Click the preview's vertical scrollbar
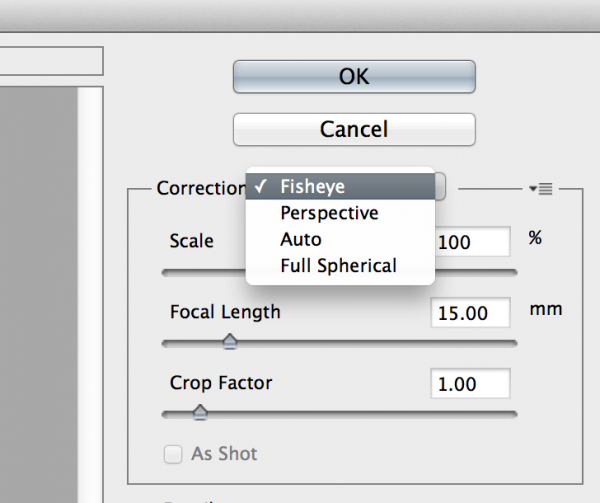Screen dimensions: 600x503 [x=90, y=300]
